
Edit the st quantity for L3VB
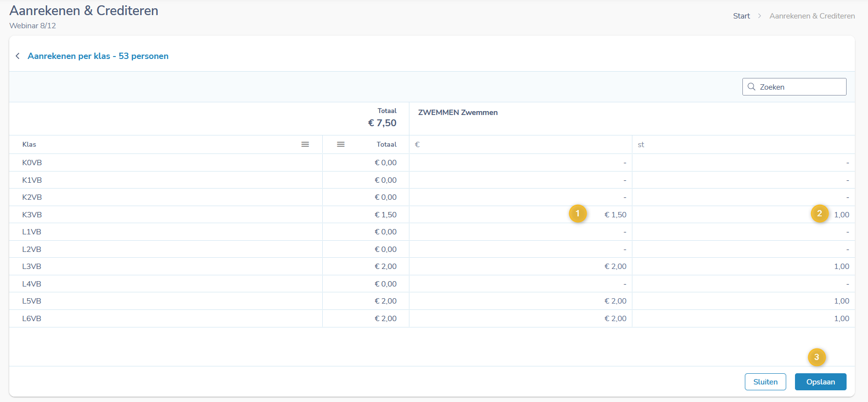point(841,267)
